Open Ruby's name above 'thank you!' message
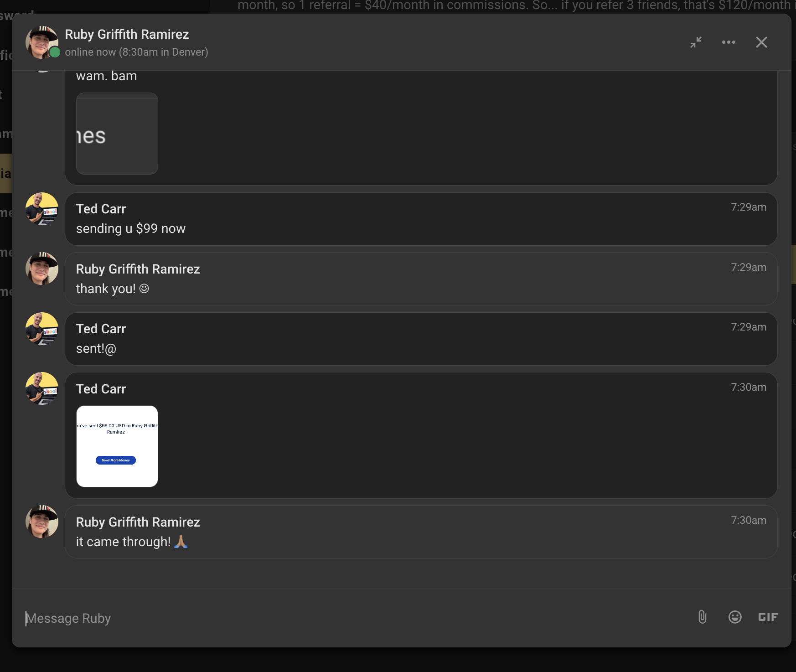 [138, 269]
